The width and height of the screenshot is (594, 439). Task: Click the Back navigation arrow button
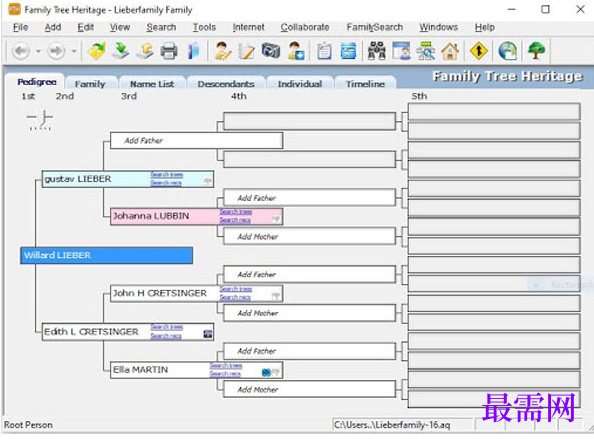coord(20,51)
